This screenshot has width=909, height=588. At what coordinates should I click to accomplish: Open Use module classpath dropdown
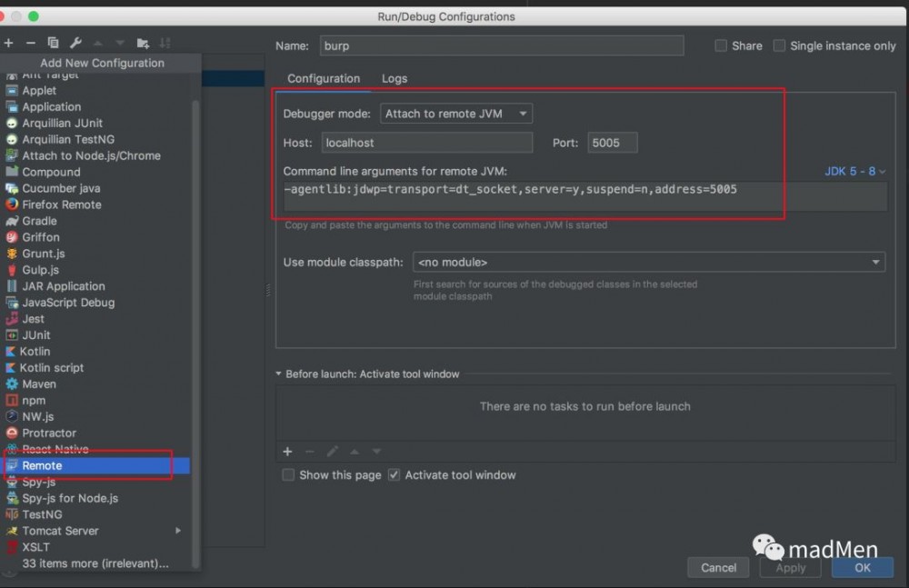click(649, 262)
